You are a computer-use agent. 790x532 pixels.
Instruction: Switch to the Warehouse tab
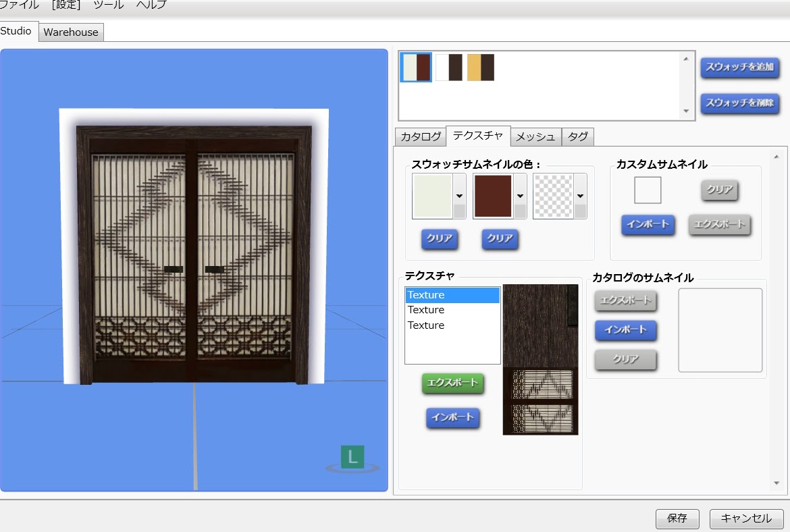71,32
